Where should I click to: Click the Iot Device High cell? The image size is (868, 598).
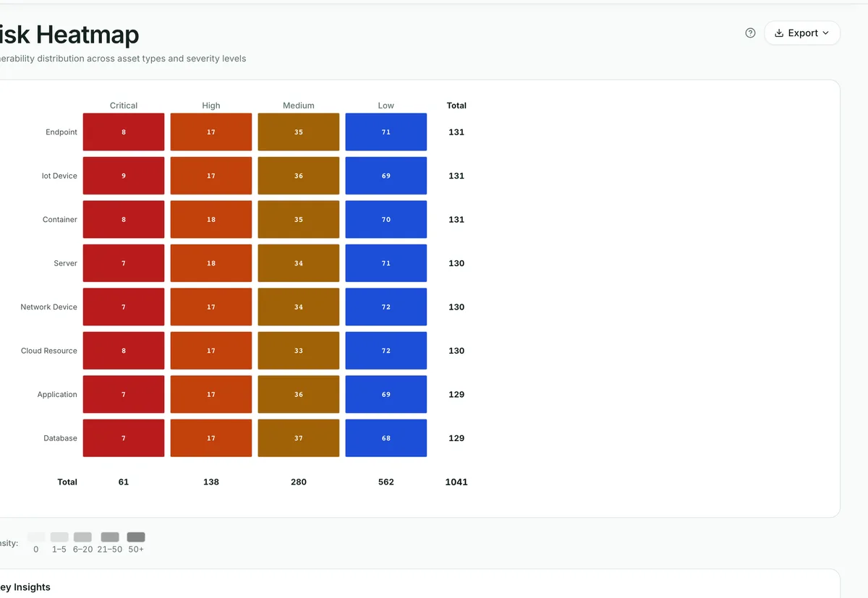click(211, 176)
